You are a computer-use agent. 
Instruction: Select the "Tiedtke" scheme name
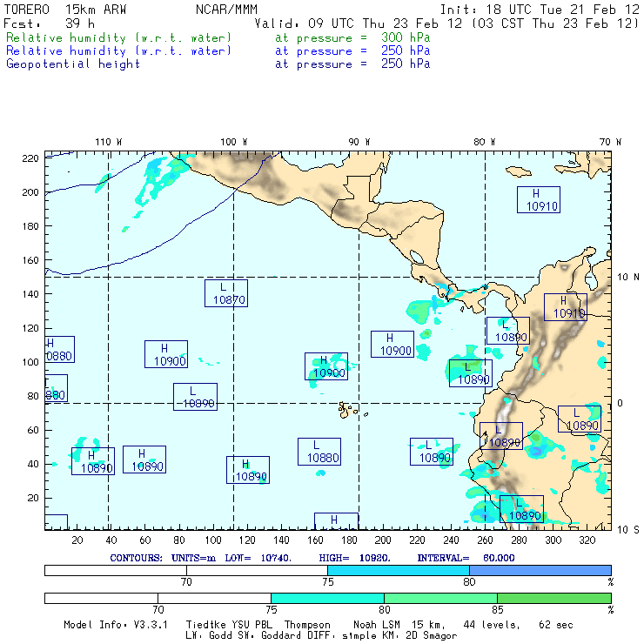(x=205, y=625)
